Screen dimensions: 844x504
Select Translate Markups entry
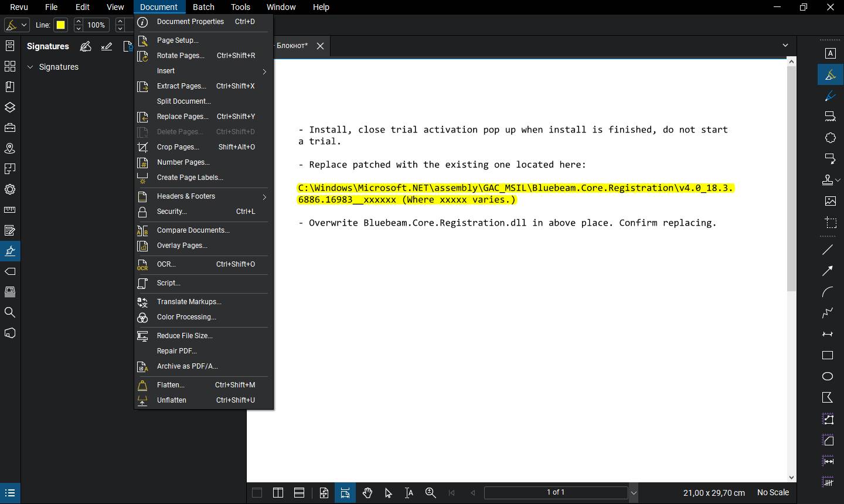203,302
